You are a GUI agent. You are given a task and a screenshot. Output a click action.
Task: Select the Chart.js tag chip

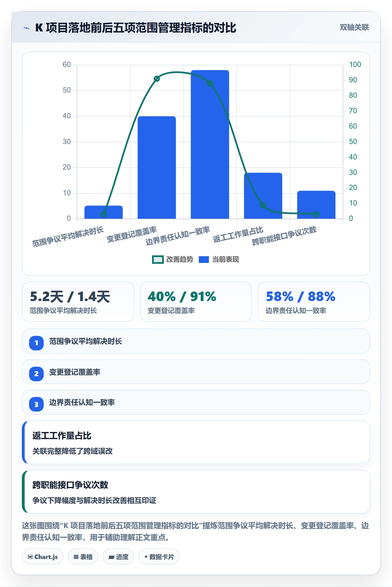43,557
